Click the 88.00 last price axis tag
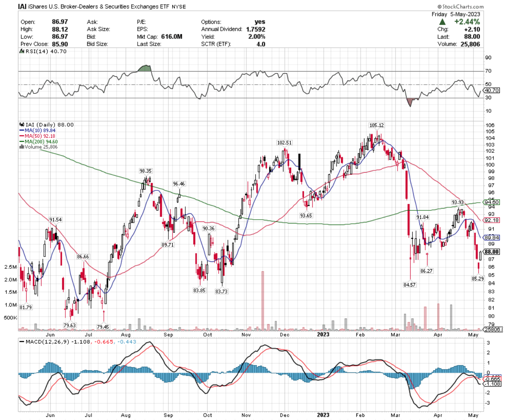 (x=492, y=252)
